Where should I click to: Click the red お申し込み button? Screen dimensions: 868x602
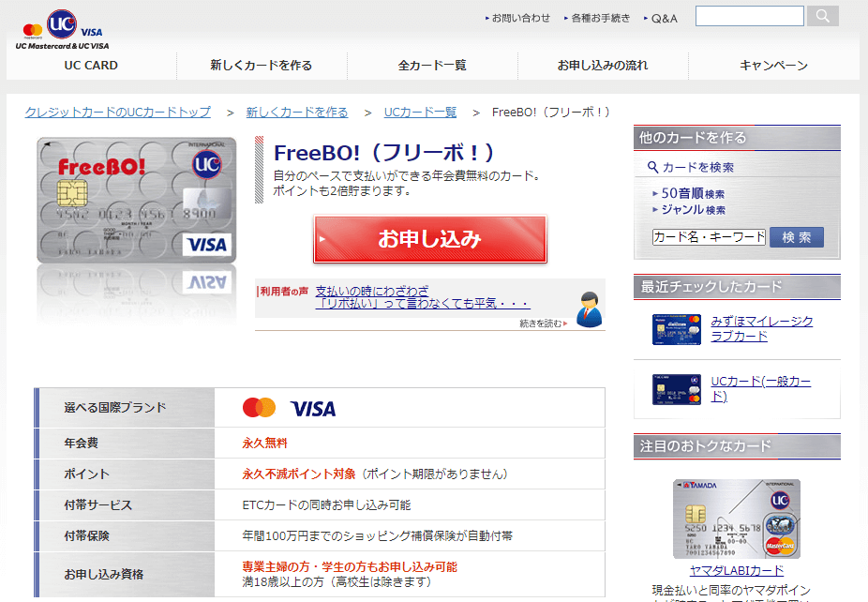(x=430, y=239)
